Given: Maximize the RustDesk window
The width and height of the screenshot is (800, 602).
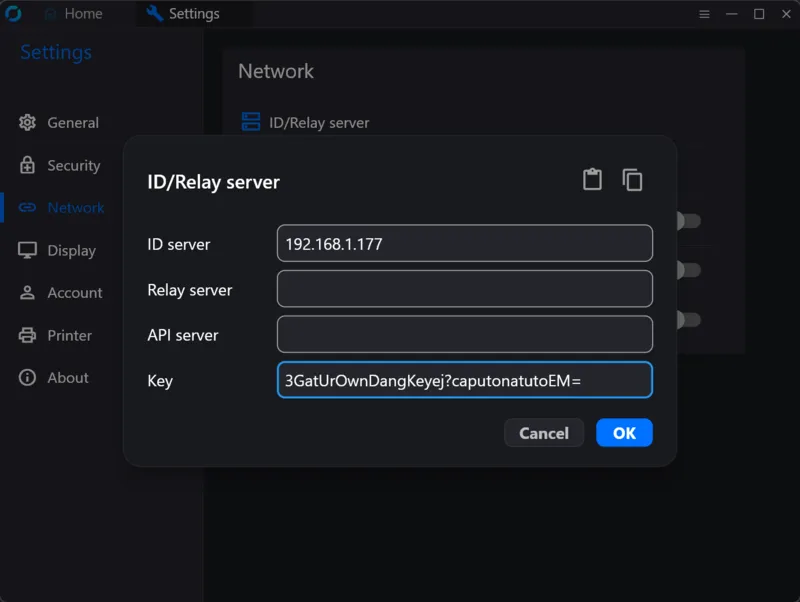Looking at the screenshot, I should (x=759, y=14).
